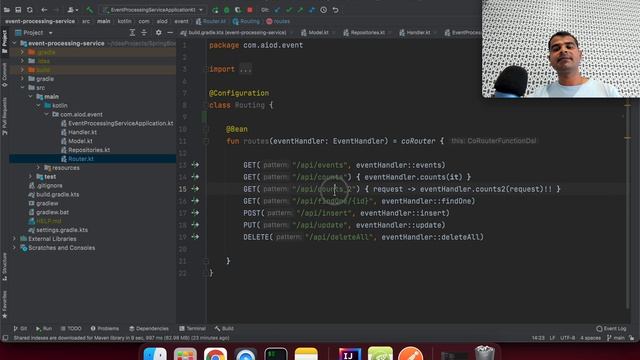Viewport: 640px width, 360px height.
Task: Open the Build tool window button
Action: click(x=224, y=329)
